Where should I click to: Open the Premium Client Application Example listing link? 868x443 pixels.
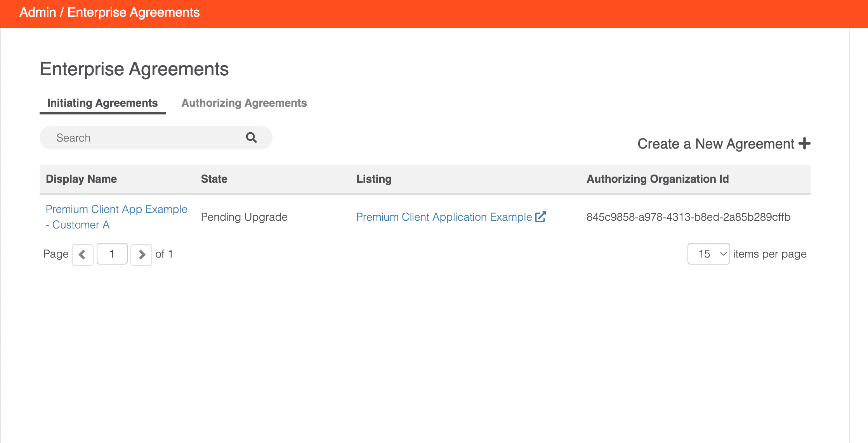444,217
